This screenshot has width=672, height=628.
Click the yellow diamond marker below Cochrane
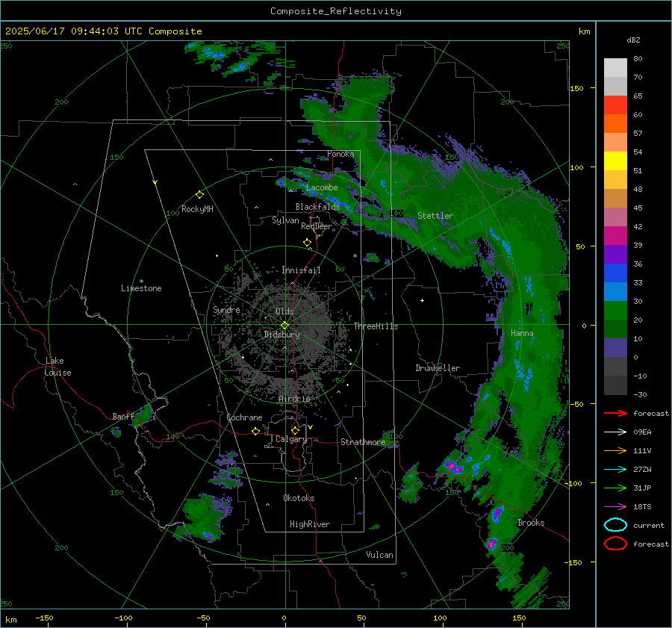pyautogui.click(x=255, y=431)
